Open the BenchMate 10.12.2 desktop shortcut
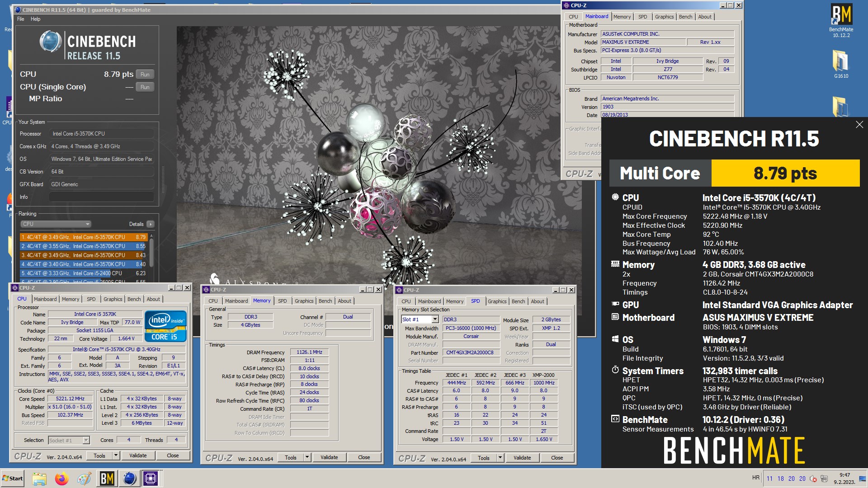868x488 pixels. point(841,20)
